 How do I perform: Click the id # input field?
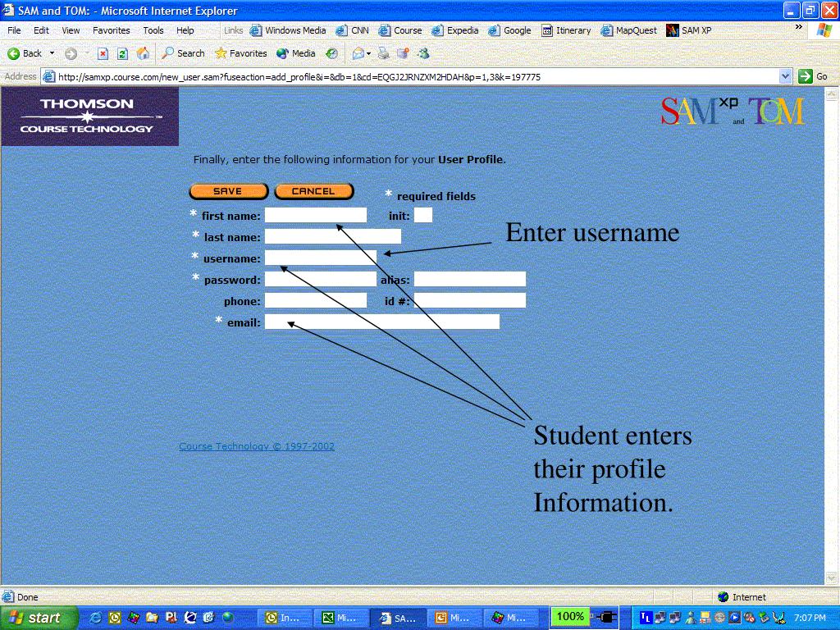(470, 300)
